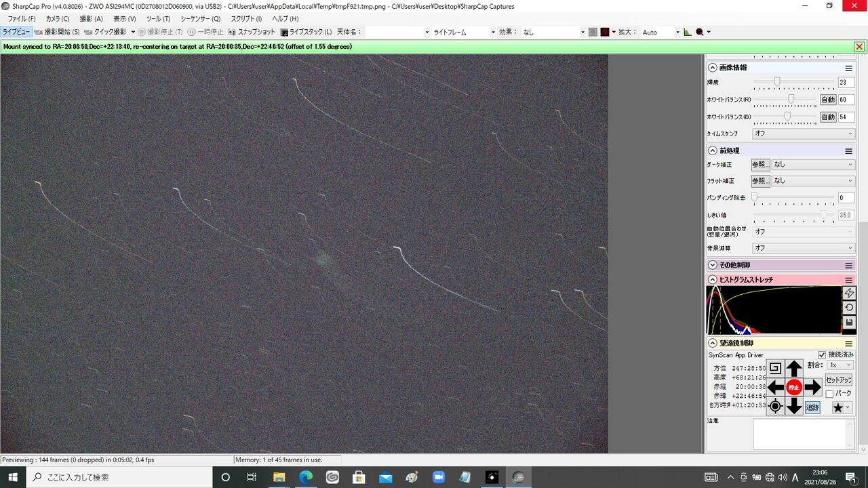Open the シーケンサー (Q) menu

200,19
